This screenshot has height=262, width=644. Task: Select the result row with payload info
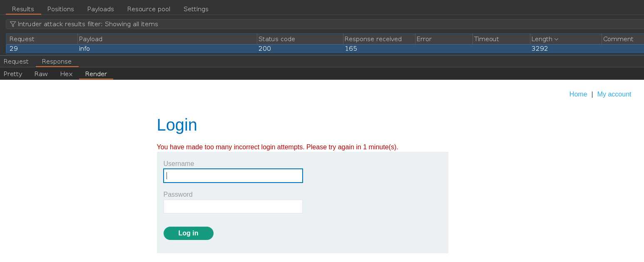pyautogui.click(x=167, y=49)
